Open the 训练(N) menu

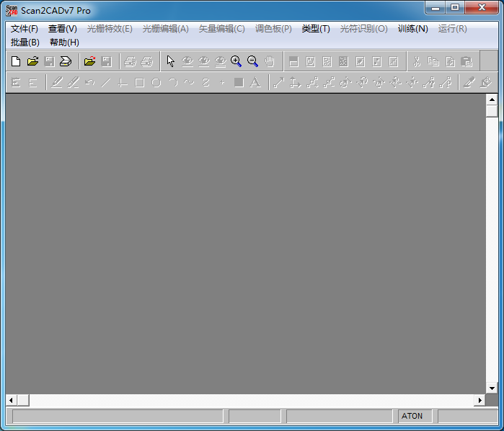(412, 29)
